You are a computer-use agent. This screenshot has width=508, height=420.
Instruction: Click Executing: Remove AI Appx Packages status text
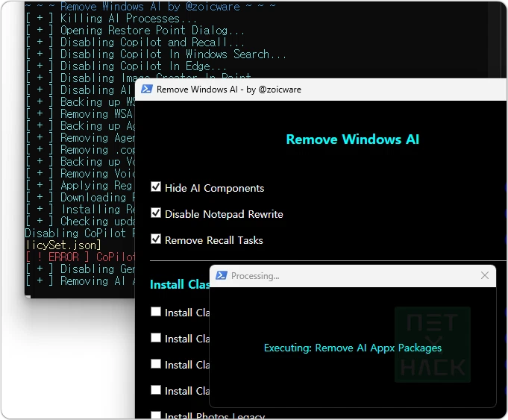pos(353,348)
